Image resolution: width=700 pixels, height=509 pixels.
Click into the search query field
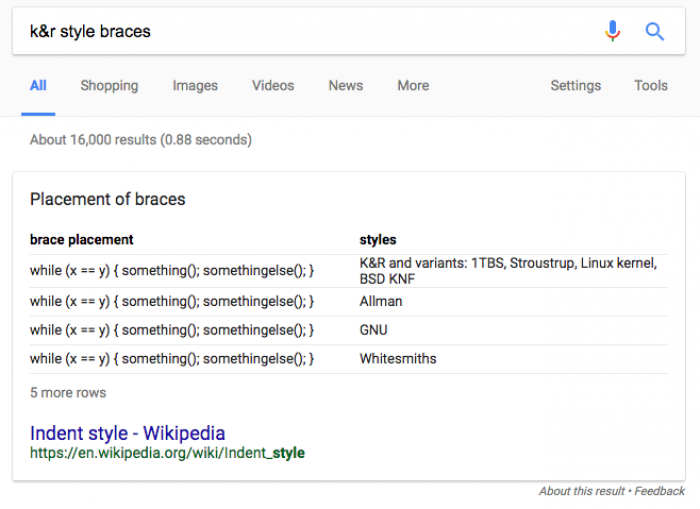tap(308, 31)
